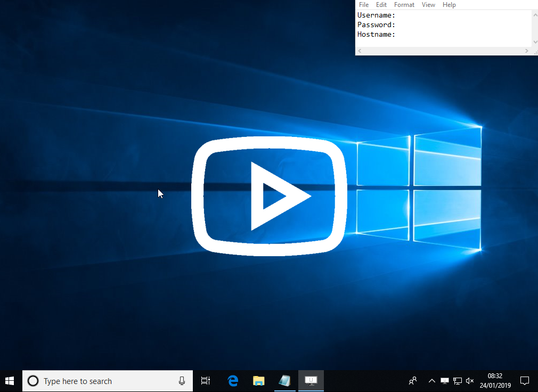Open File Explorer from taskbar
The height and width of the screenshot is (392, 538).
click(259, 381)
